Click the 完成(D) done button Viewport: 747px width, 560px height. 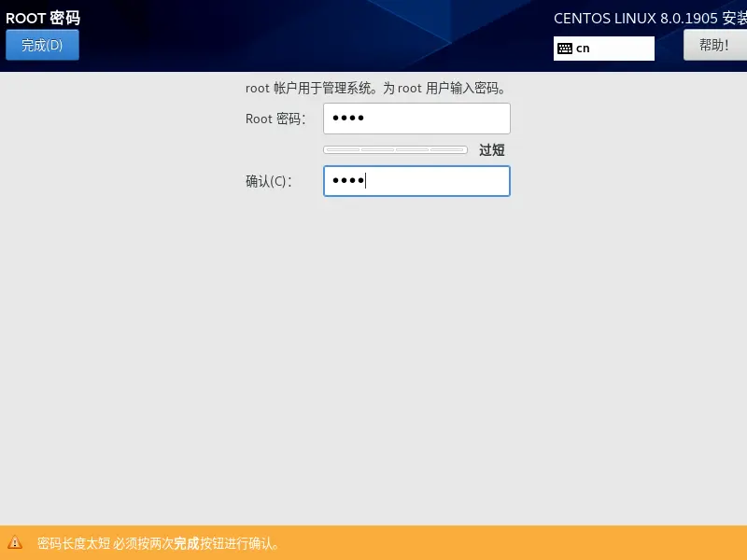[x=42, y=45]
